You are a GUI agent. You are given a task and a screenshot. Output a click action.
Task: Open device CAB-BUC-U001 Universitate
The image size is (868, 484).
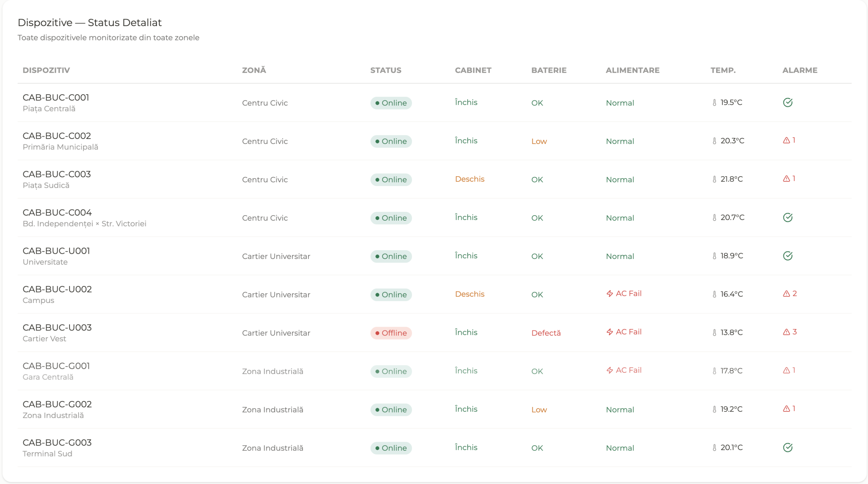point(56,256)
